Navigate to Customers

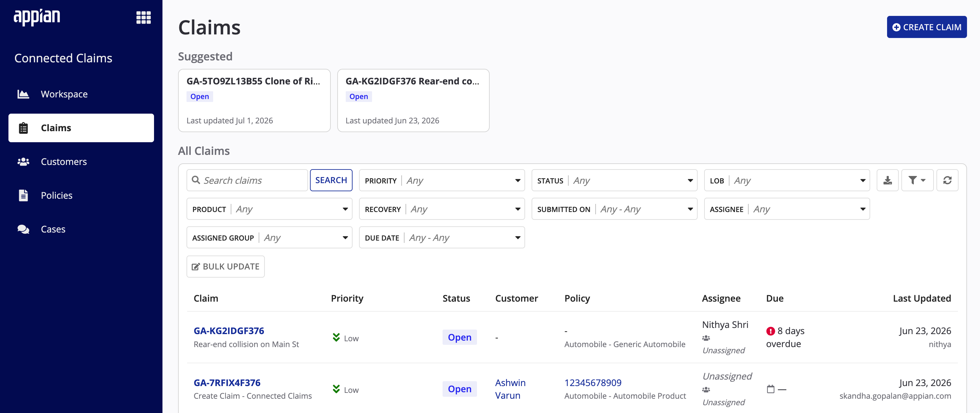(x=81, y=162)
